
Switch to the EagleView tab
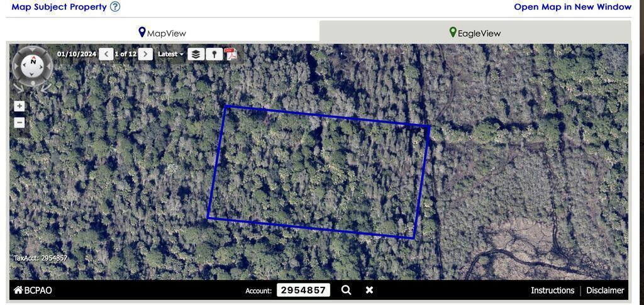[475, 33]
